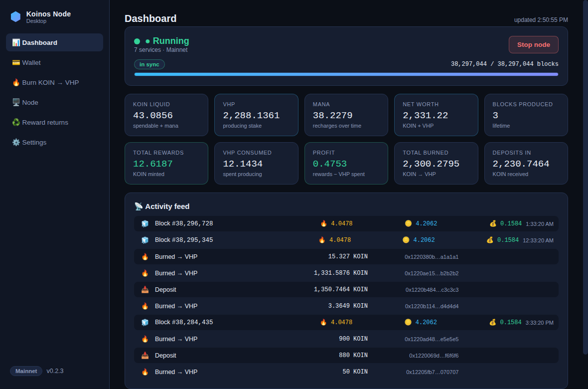Click address 0x1220b484...c3c3c3
The width and height of the screenshot is (588, 389).
point(432,290)
